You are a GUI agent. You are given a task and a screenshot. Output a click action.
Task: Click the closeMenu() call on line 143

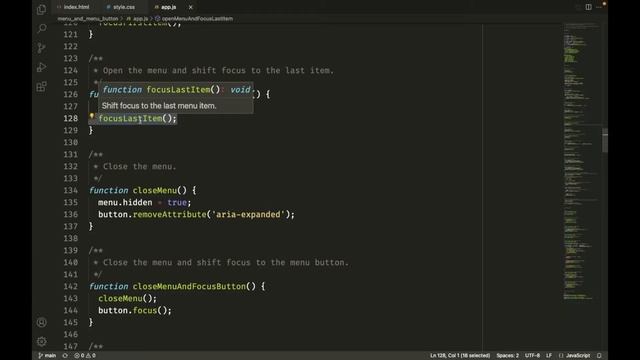click(127, 298)
